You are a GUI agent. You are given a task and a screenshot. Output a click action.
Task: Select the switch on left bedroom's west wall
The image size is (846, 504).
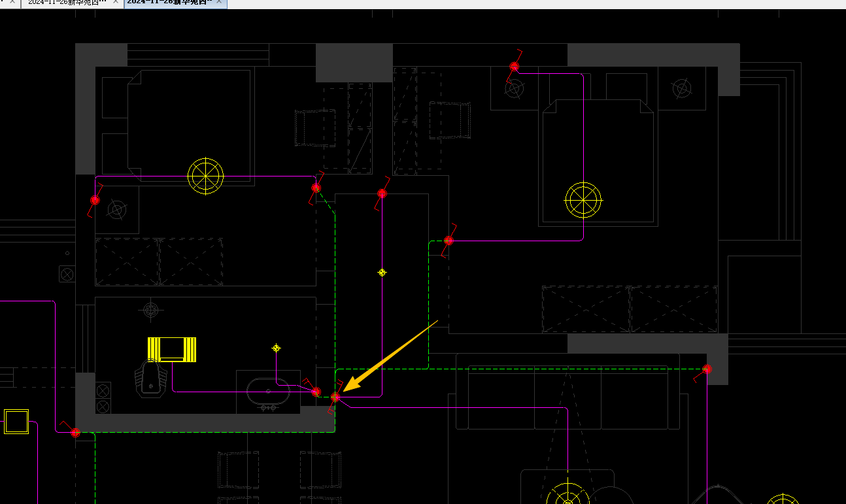(x=95, y=201)
